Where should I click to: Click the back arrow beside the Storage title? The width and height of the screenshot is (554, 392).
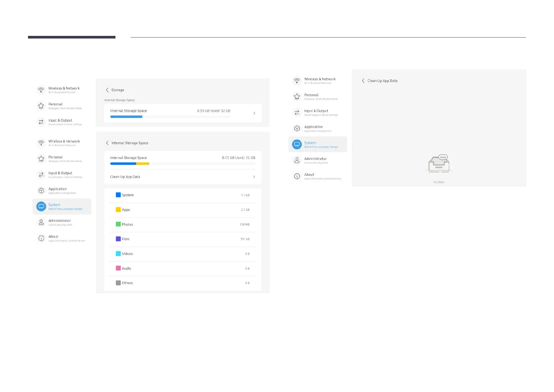(x=107, y=90)
